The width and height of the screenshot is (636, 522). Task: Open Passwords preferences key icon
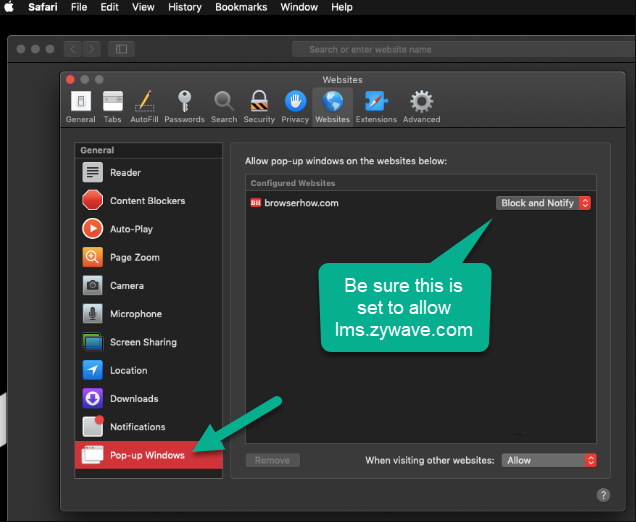[184, 106]
